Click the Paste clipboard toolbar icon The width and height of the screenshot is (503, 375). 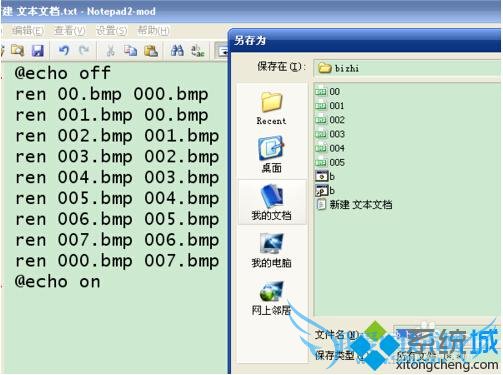click(151, 51)
